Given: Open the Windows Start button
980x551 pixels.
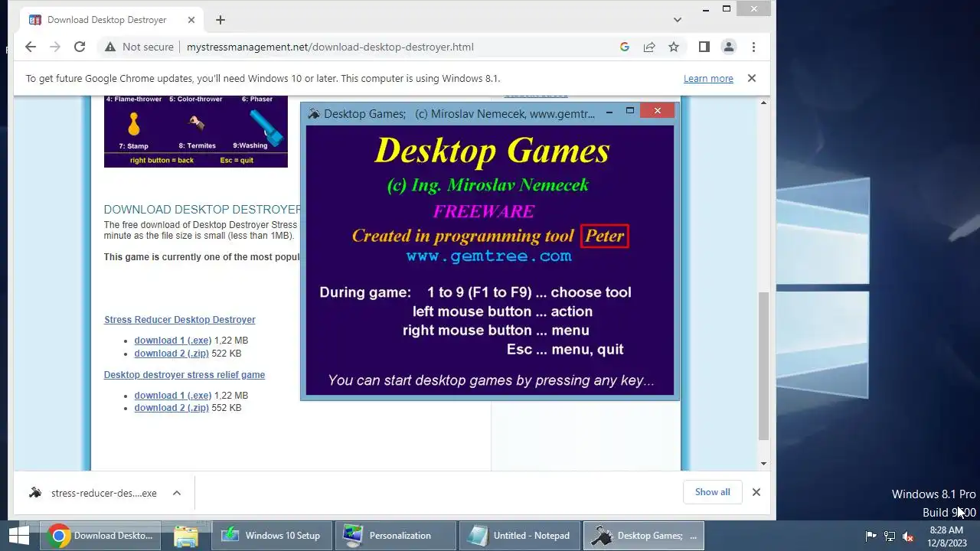Looking at the screenshot, I should click(19, 535).
